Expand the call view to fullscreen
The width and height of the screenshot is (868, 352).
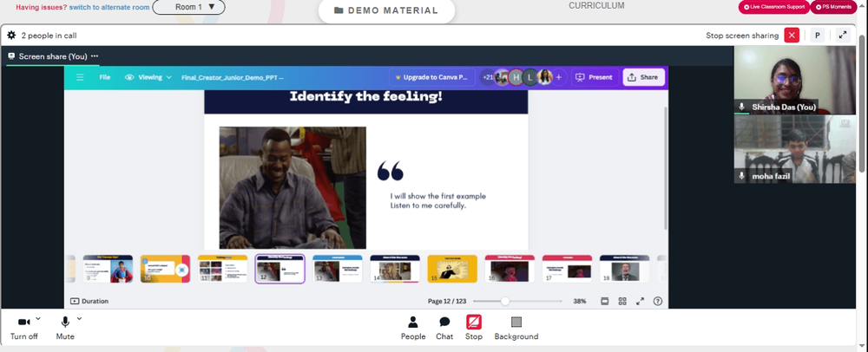843,35
